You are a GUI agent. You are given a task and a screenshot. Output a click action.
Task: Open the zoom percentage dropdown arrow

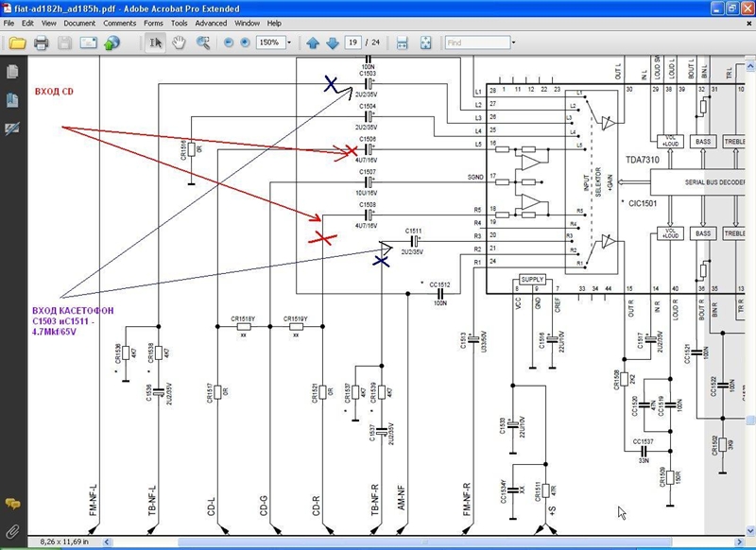tap(287, 43)
